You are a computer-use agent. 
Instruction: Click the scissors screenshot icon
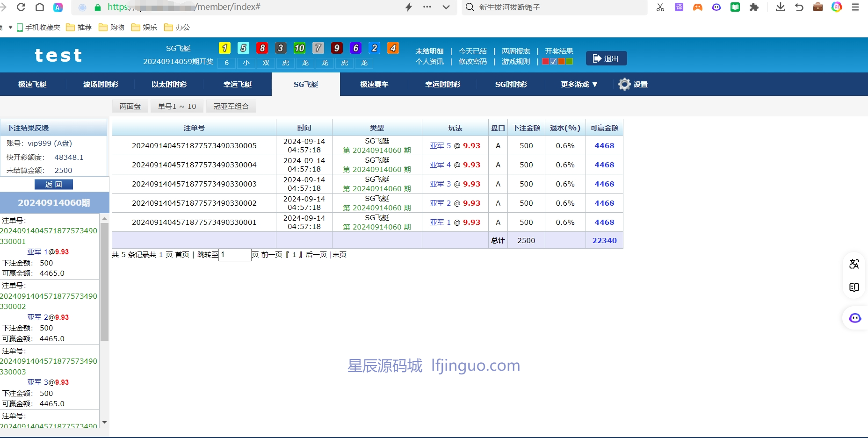(x=660, y=7)
